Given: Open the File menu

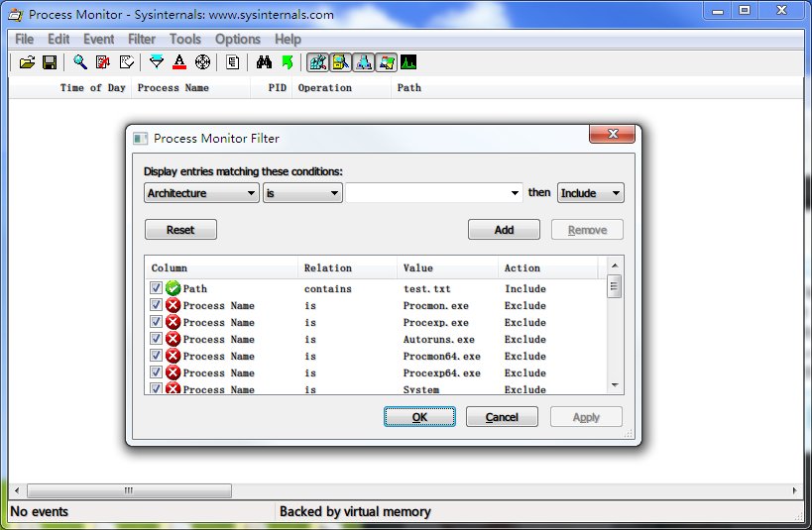Looking at the screenshot, I should coord(25,40).
